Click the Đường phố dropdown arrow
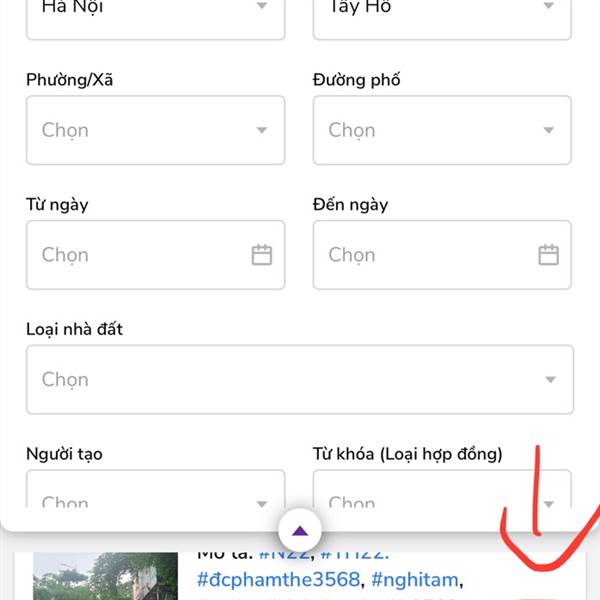This screenshot has width=600, height=600. pyautogui.click(x=548, y=130)
